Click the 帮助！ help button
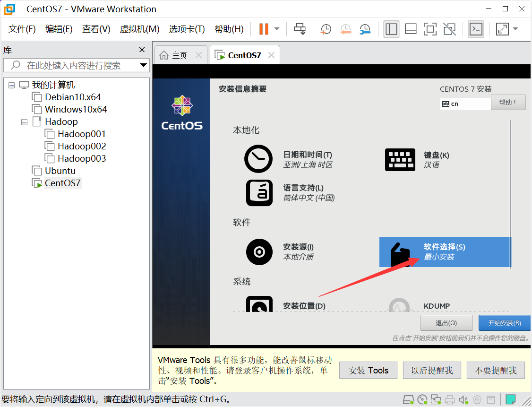The image size is (532, 407). pyautogui.click(x=508, y=102)
